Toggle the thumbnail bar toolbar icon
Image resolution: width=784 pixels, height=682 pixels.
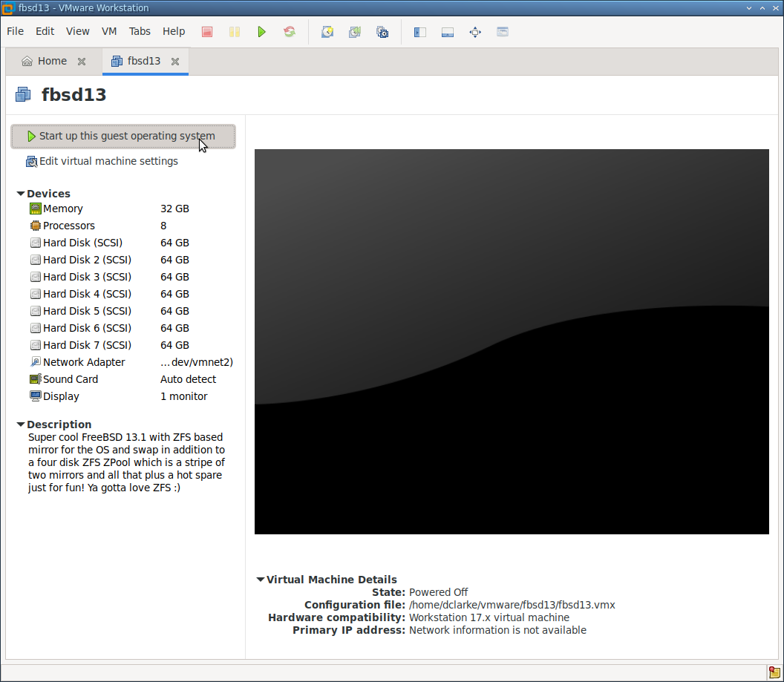point(448,32)
